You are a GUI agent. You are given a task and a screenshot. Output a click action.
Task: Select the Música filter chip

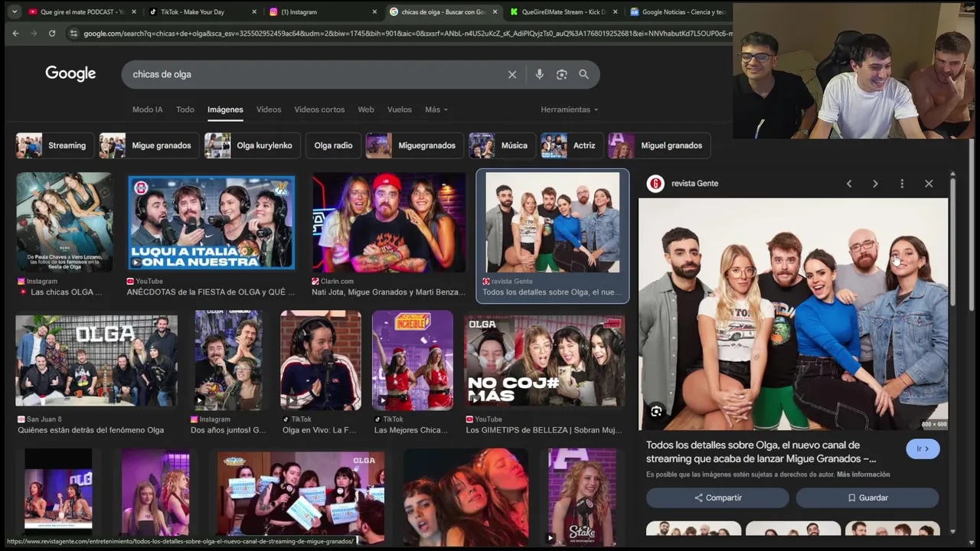pyautogui.click(x=501, y=145)
